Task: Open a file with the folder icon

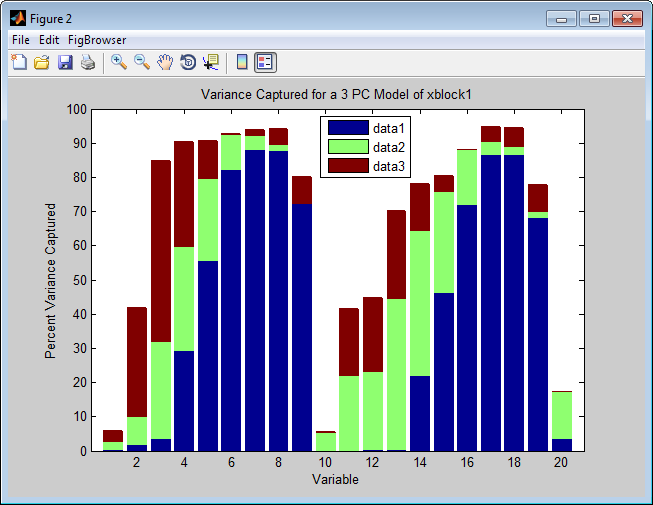Action: 42,62
